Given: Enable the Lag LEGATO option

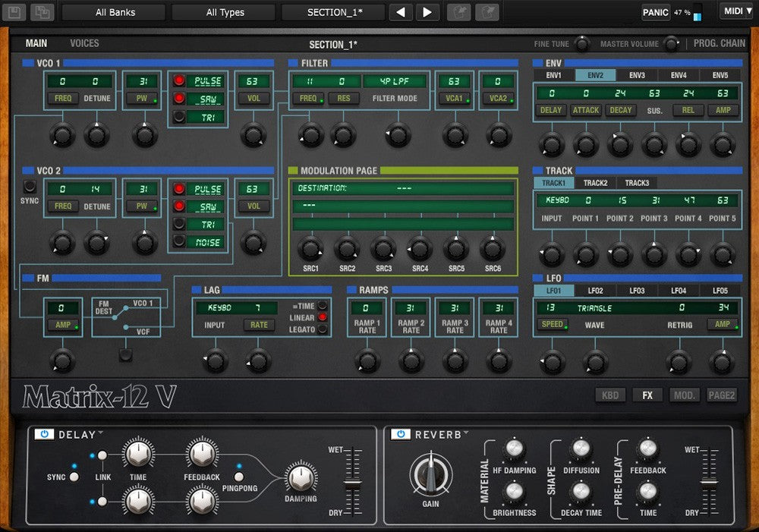Looking at the screenshot, I should [x=323, y=329].
